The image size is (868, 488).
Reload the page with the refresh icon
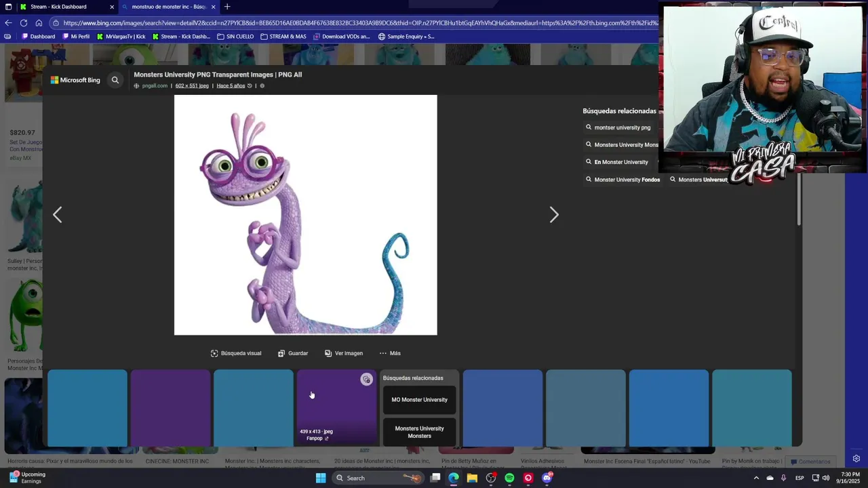pyautogui.click(x=24, y=22)
